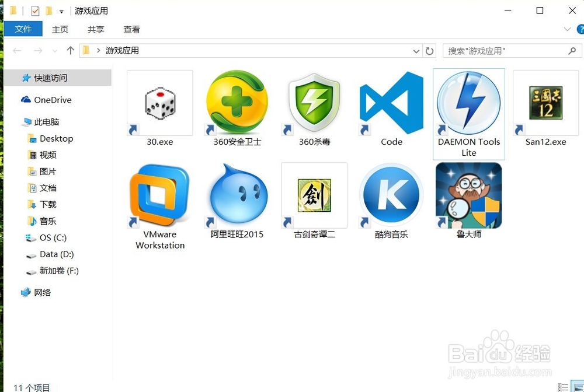Viewport: 584px width, 392px height.
Task: Select the 鲁大师 icon
Action: pos(468,195)
